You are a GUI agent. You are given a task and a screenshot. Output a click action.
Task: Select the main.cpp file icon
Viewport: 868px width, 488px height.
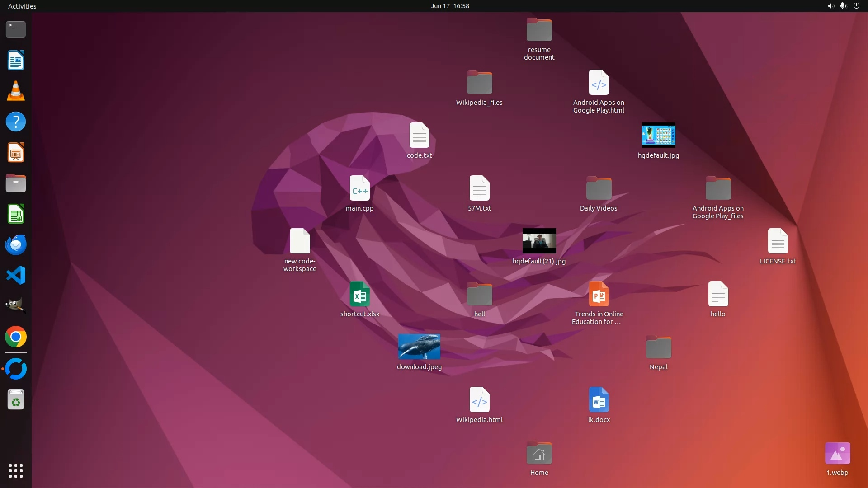359,188
